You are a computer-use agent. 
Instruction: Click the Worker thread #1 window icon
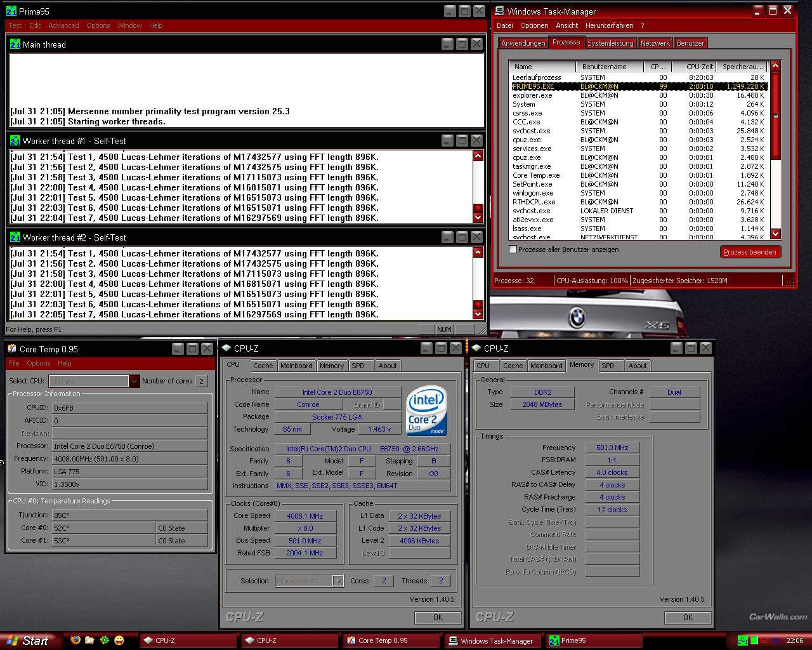(15, 140)
